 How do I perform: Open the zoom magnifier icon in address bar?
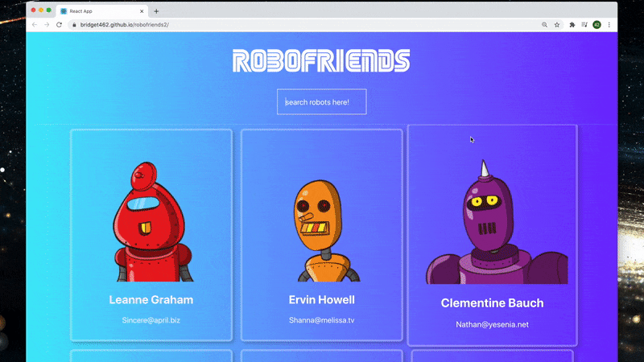coord(545,25)
